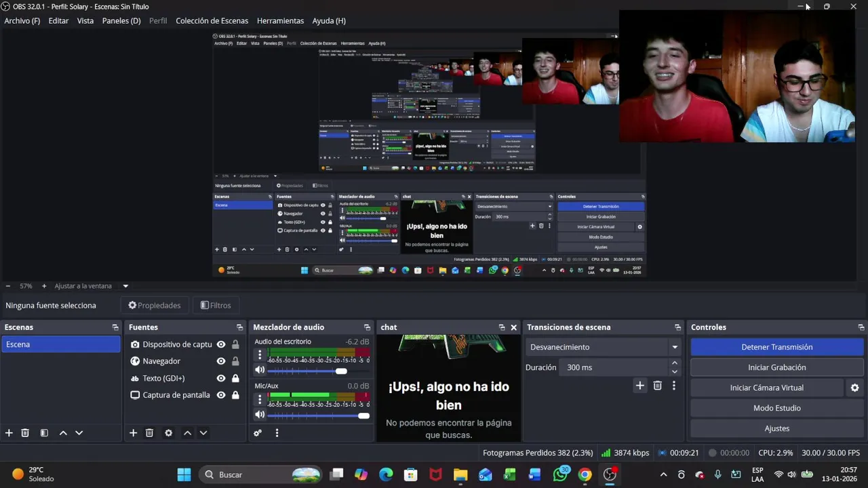This screenshot has width=868, height=488.
Task: Toggle lock on Captura de pantalla source
Action: point(235,395)
